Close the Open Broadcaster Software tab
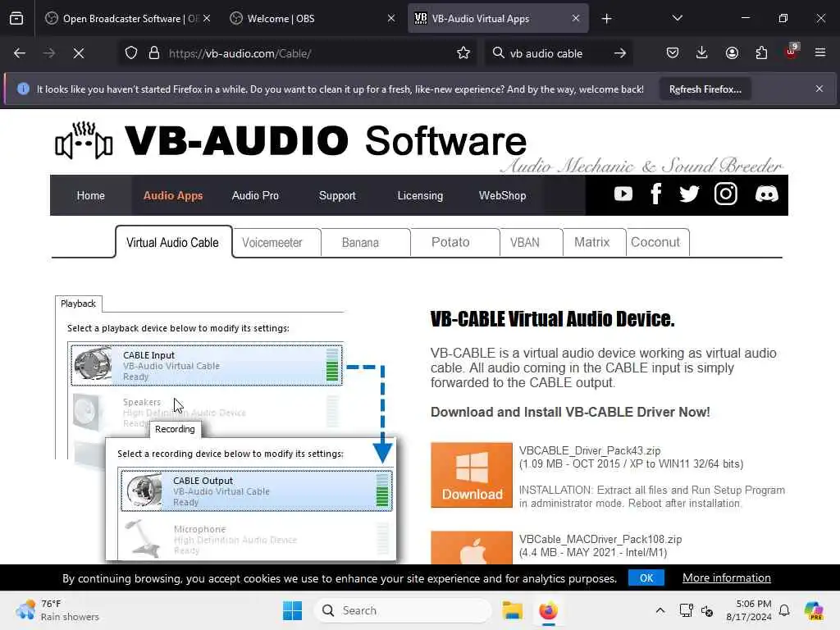 [x=207, y=19]
